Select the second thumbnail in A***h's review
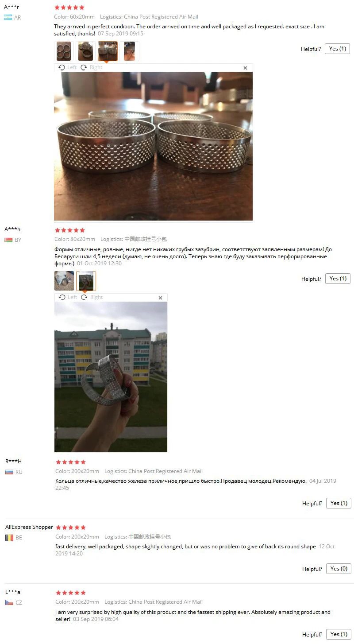 point(86,281)
